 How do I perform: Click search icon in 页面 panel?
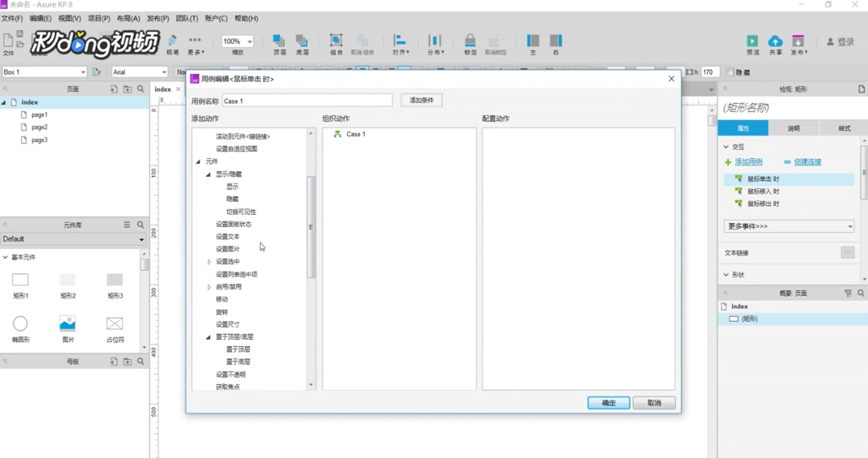[140, 88]
